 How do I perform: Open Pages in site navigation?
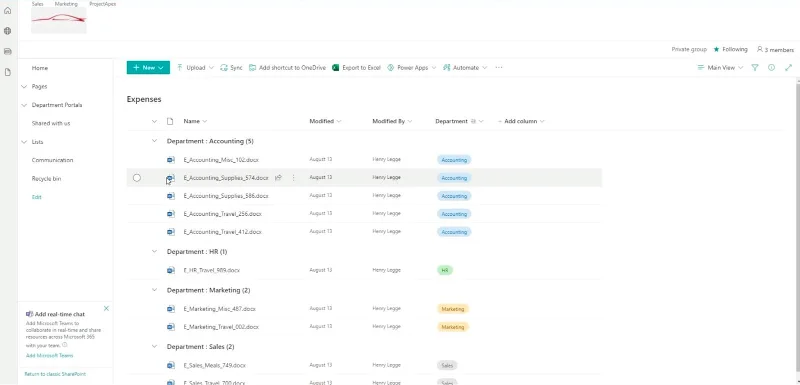coord(39,87)
